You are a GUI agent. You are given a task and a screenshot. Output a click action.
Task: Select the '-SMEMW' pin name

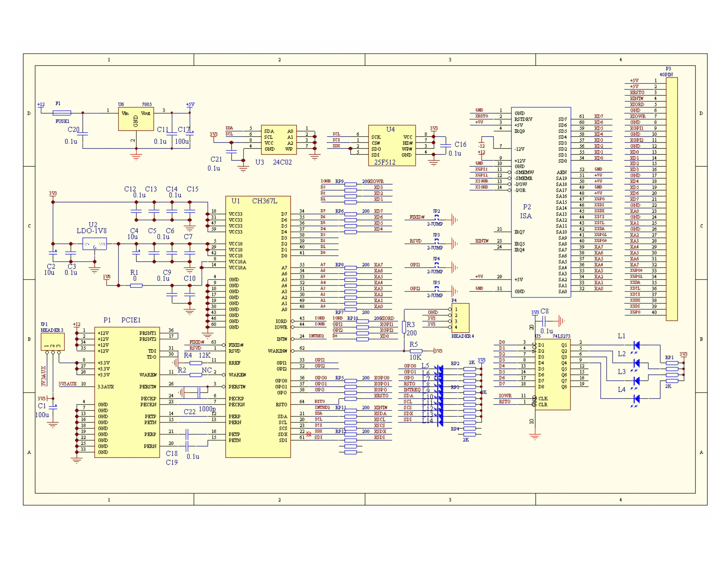pos(524,172)
